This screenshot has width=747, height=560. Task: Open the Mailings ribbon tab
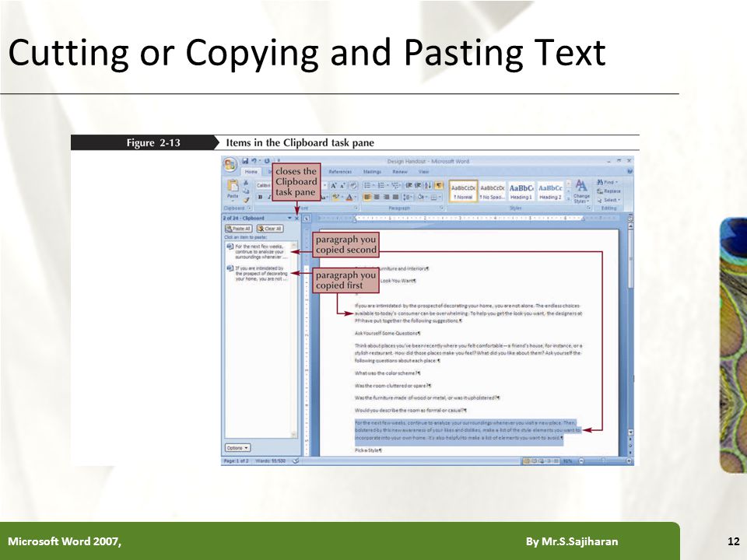372,171
